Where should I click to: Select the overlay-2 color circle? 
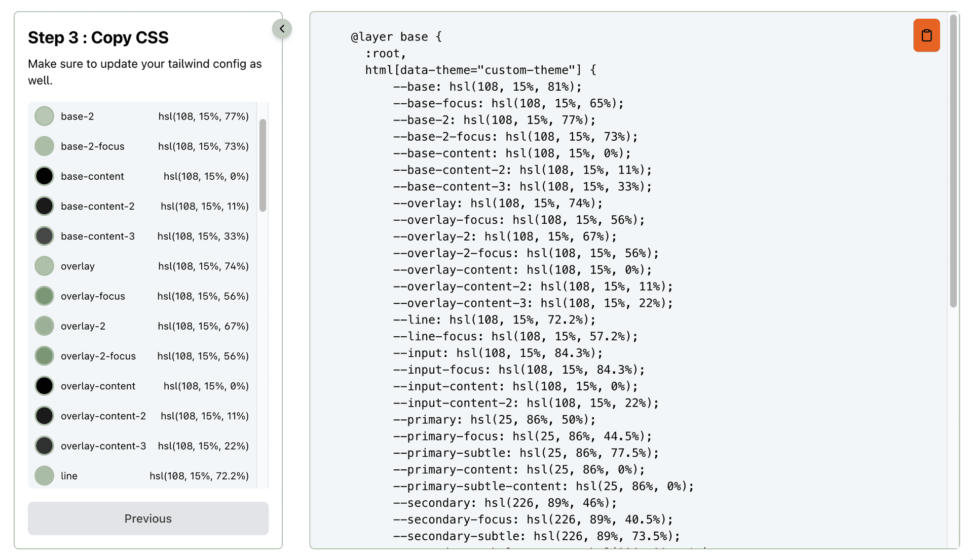[x=45, y=326]
